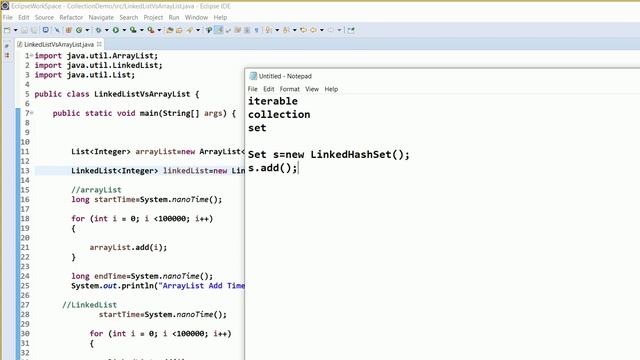Expand the Next Annotation dropdown

pyautogui.click(x=277, y=30)
